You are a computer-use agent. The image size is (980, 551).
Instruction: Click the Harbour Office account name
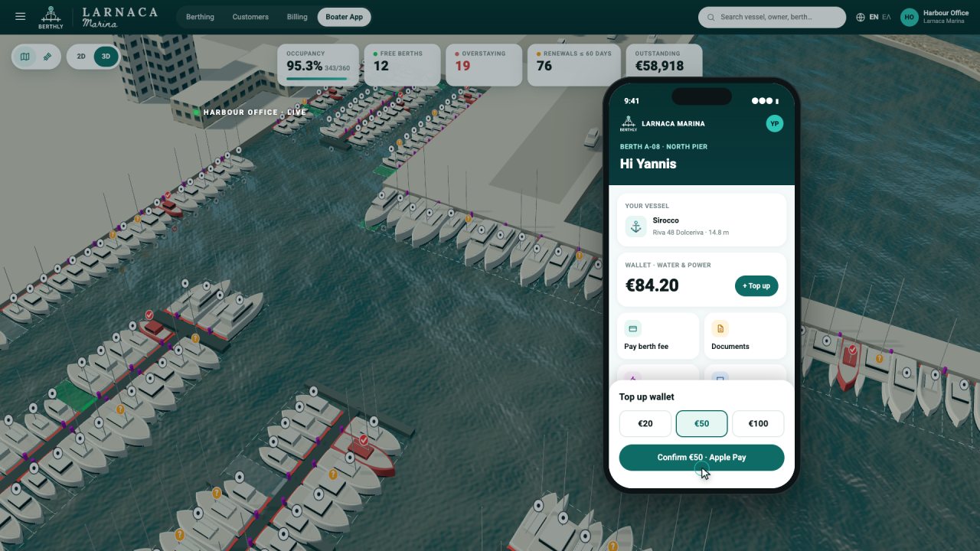[x=946, y=13]
